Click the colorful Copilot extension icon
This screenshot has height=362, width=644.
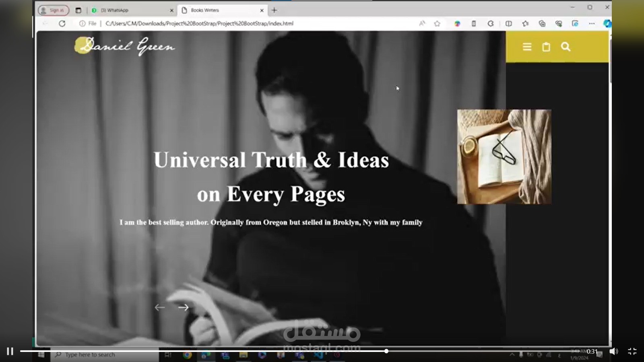pos(457,23)
